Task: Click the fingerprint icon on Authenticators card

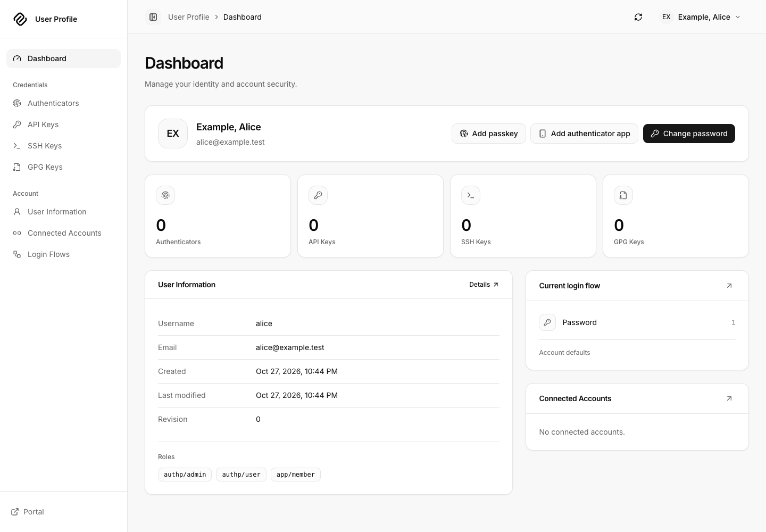Action: point(165,195)
